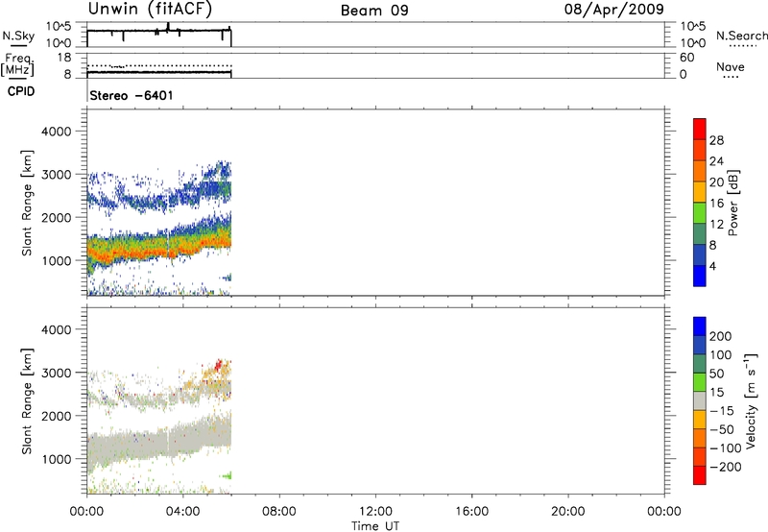Click the '16:00' time axis label
Viewport: 768px width, 532px height.
tap(471, 512)
